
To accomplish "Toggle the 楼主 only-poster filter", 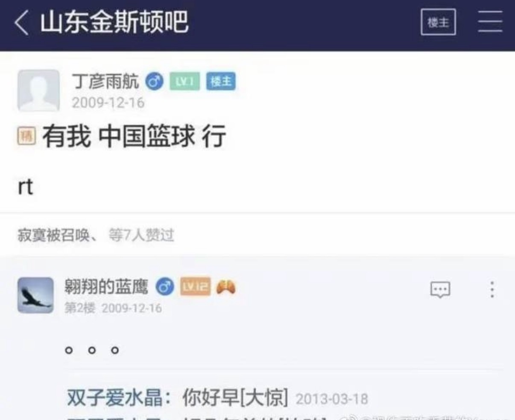I will 438,22.
